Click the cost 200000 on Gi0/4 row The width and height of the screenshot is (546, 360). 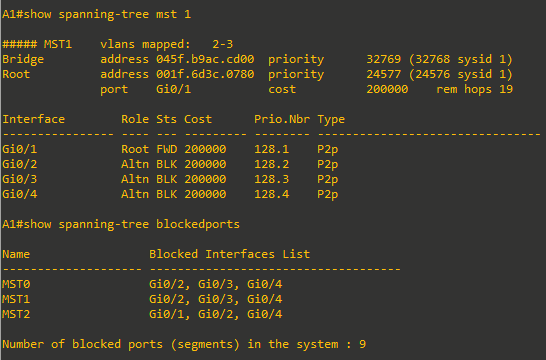click(x=205, y=194)
